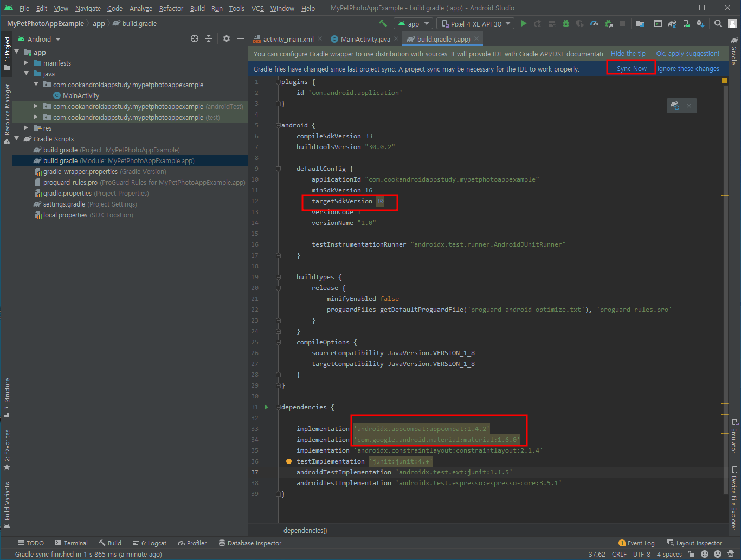The width and height of the screenshot is (741, 560).
Task: Open the Analyze menu
Action: point(140,8)
